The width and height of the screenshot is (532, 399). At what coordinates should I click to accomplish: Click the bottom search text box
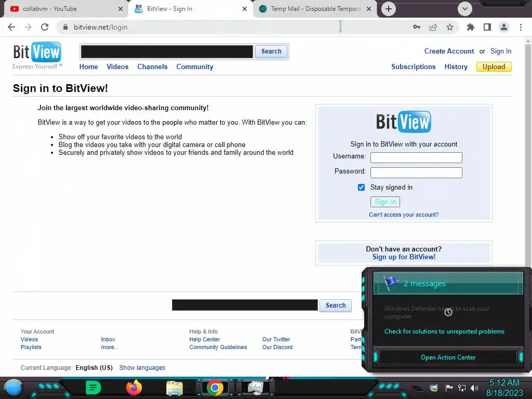click(245, 305)
